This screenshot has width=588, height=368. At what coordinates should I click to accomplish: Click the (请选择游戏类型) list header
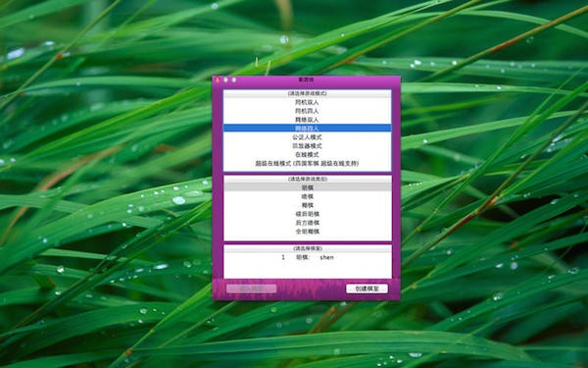tap(307, 180)
